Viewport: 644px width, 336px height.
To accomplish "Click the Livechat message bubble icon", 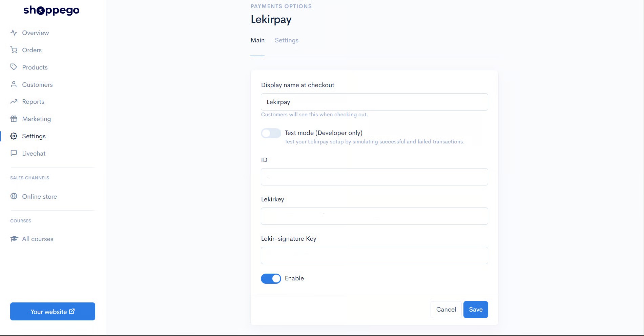I will click(14, 153).
